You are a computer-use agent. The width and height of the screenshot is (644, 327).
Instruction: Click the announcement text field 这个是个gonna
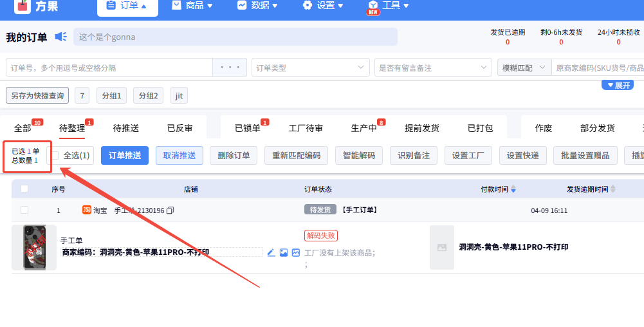(235, 37)
